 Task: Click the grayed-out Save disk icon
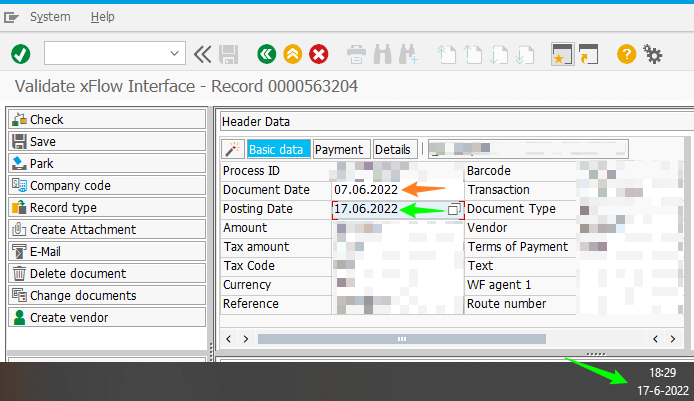(229, 54)
